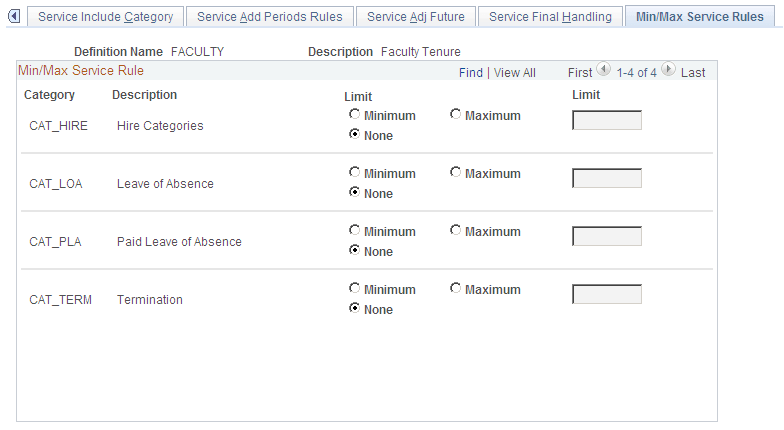Image resolution: width=784 pixels, height=430 pixels.
Task: Click the Limit field for Termination
Action: coord(607,294)
